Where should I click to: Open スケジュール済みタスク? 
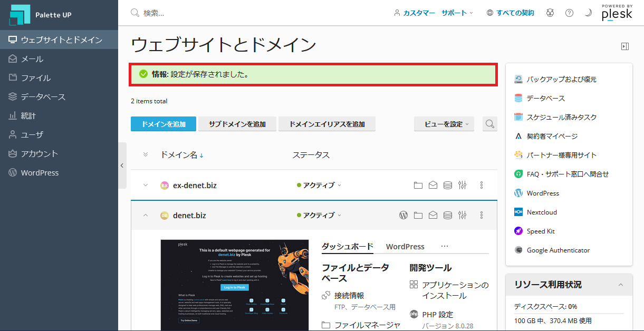click(555, 117)
